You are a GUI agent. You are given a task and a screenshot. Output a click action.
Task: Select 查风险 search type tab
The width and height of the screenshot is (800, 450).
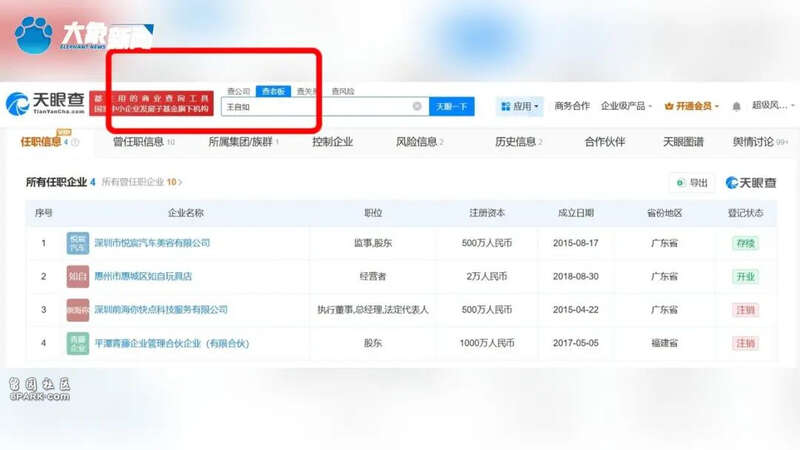tap(342, 91)
